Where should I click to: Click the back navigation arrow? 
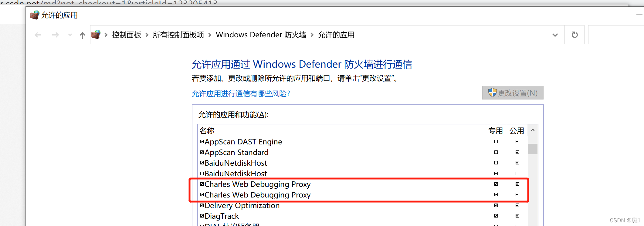(38, 35)
